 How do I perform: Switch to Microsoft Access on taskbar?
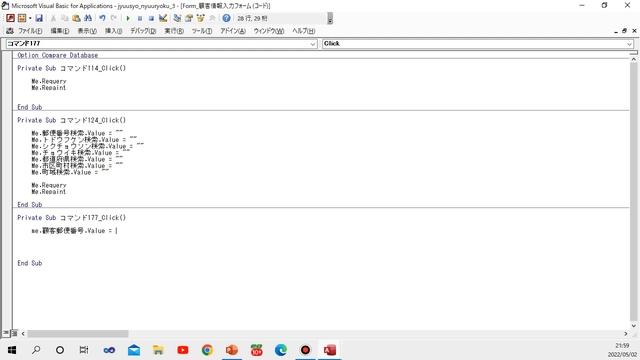tap(329, 350)
